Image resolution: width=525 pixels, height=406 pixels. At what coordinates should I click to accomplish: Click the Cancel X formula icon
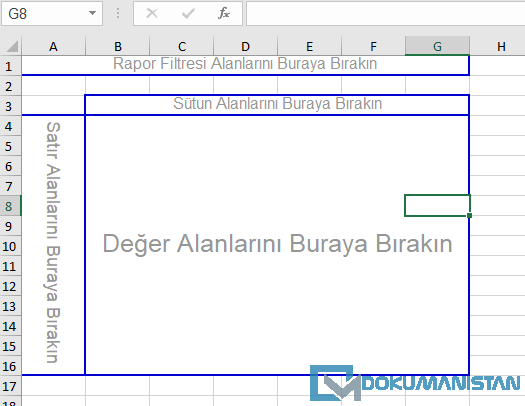coord(152,13)
